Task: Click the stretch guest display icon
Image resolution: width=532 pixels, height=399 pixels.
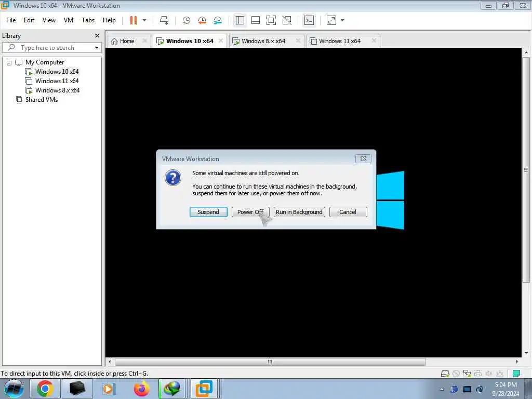Action: click(x=331, y=20)
